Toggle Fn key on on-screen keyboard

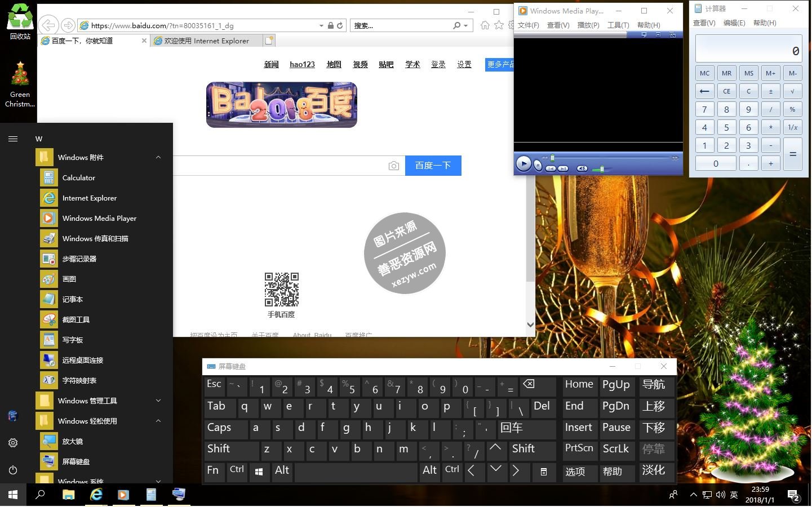point(215,472)
